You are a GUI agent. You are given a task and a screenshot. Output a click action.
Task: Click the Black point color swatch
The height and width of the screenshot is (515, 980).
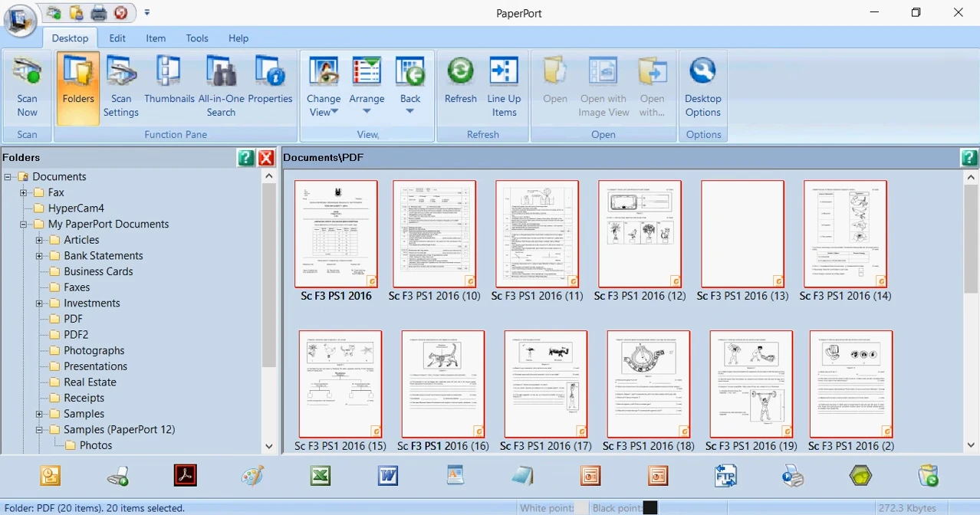pyautogui.click(x=649, y=507)
